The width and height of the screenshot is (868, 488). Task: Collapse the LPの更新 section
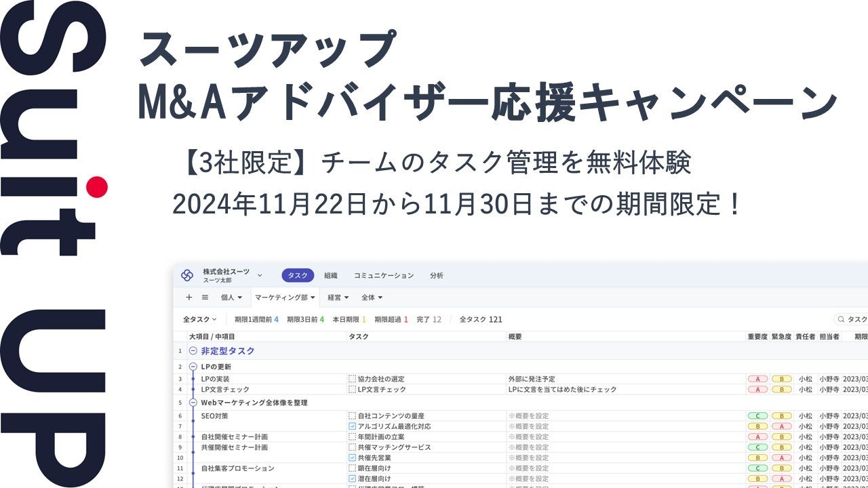(x=193, y=367)
